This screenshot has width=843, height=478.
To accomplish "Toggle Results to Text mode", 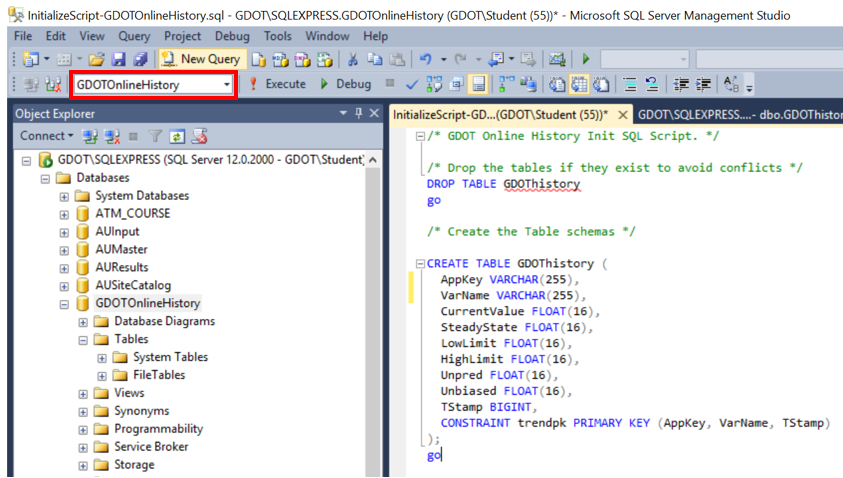I will [557, 84].
